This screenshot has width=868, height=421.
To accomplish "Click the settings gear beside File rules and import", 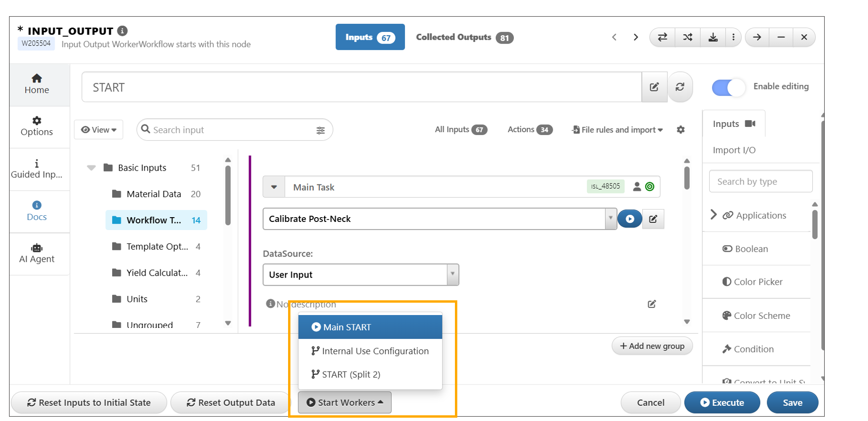I will (681, 130).
